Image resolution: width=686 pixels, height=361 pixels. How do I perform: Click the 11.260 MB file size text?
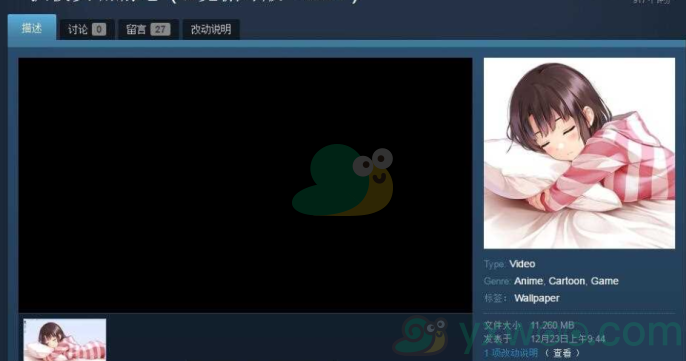pos(552,326)
